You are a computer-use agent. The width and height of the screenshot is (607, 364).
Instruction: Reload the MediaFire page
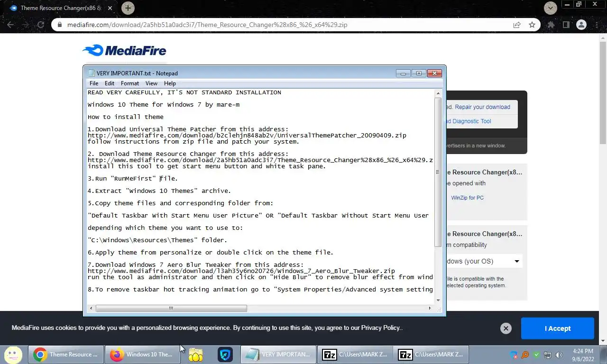(41, 25)
